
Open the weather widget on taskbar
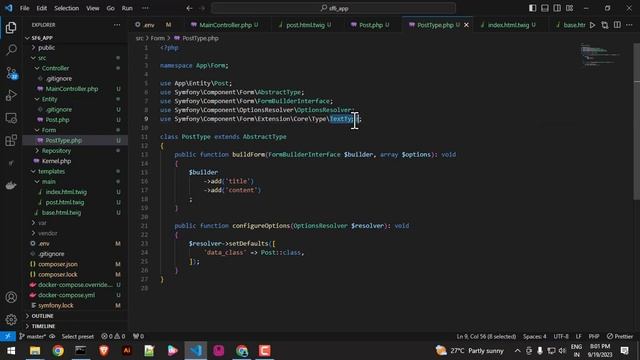(x=469, y=351)
